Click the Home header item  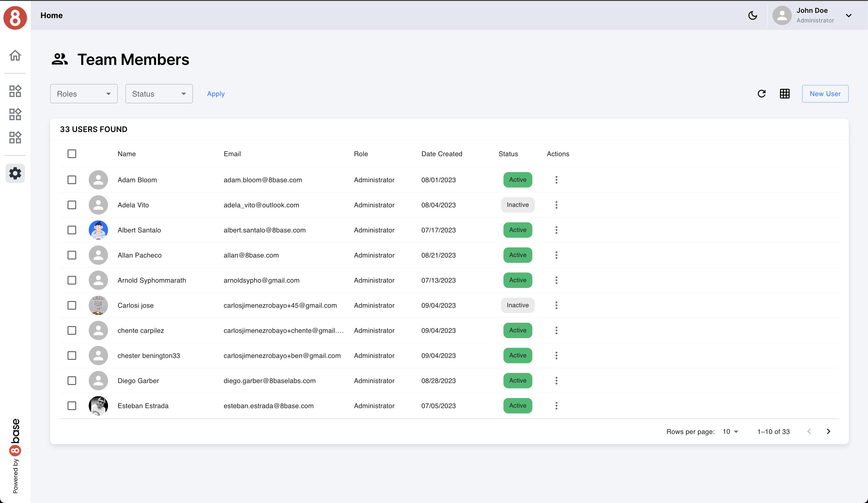pos(51,15)
